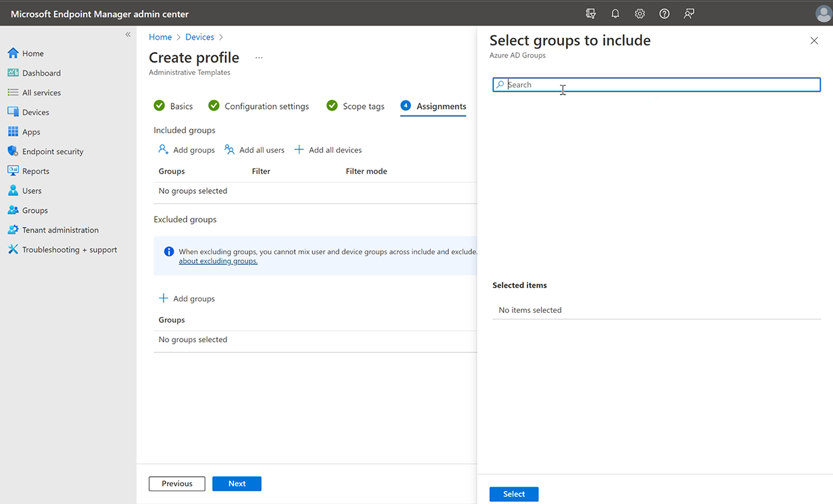Click Add all devices
Screen dimensions: 833x504
(x=328, y=150)
